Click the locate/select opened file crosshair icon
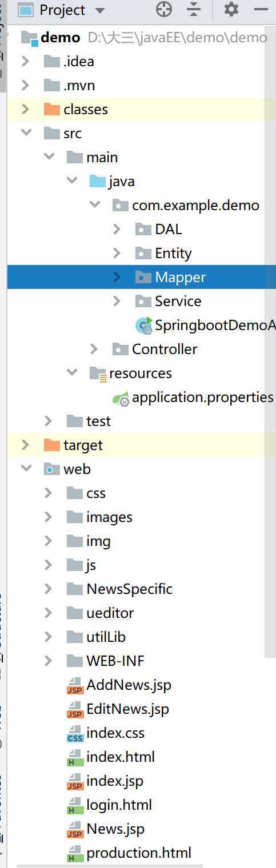This screenshot has width=276, height=868. [164, 10]
